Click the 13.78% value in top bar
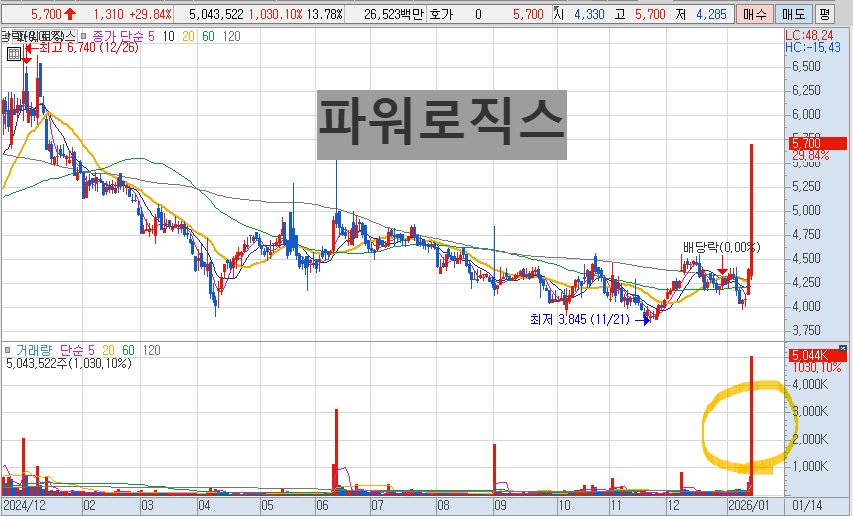Image resolution: width=853 pixels, height=516 pixels. coord(325,14)
